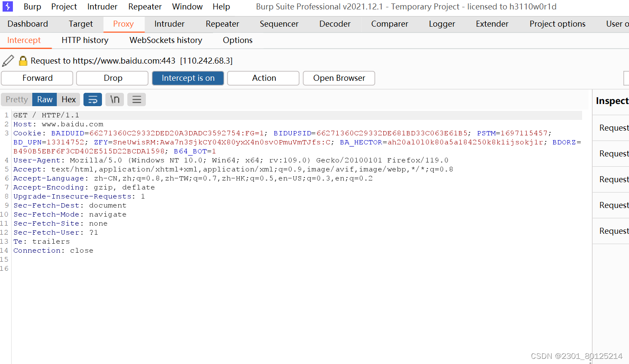The width and height of the screenshot is (629, 364).
Task: Switch to the Dashboard tab
Action: click(28, 24)
